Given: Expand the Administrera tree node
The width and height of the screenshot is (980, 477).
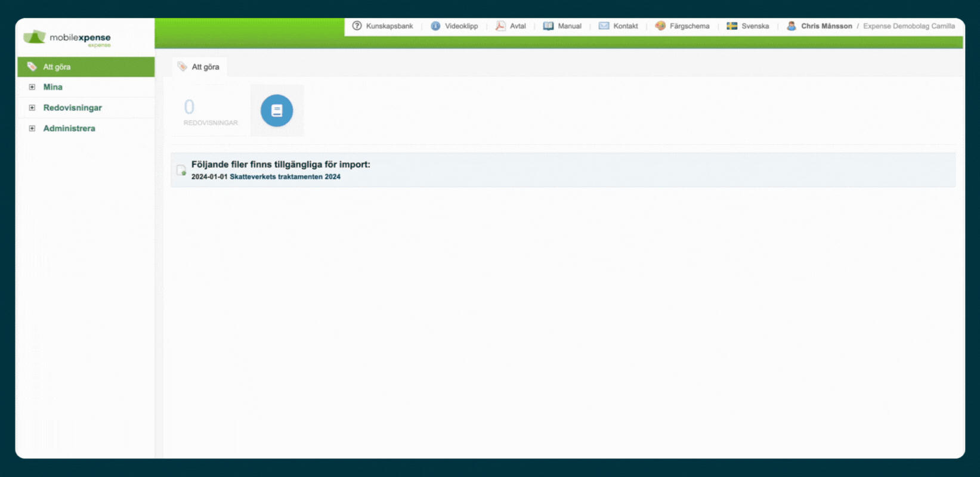Looking at the screenshot, I should coord(32,128).
